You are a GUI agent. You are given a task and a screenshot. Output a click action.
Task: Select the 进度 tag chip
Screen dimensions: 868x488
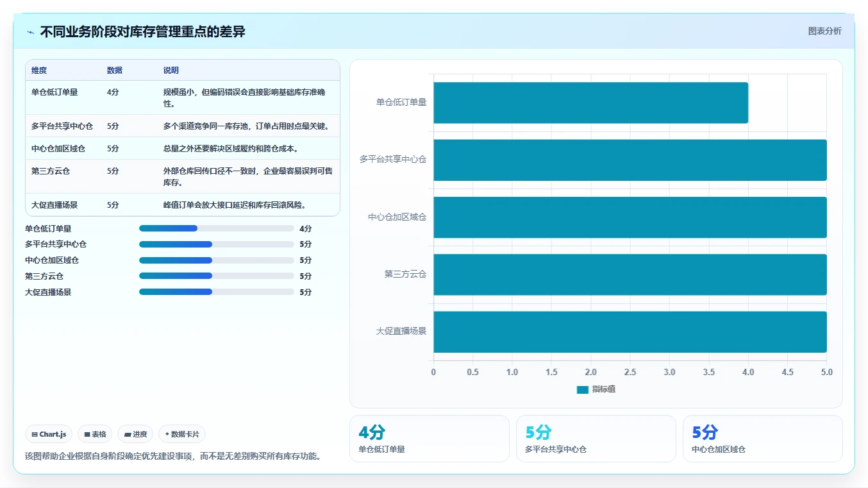[x=135, y=434]
